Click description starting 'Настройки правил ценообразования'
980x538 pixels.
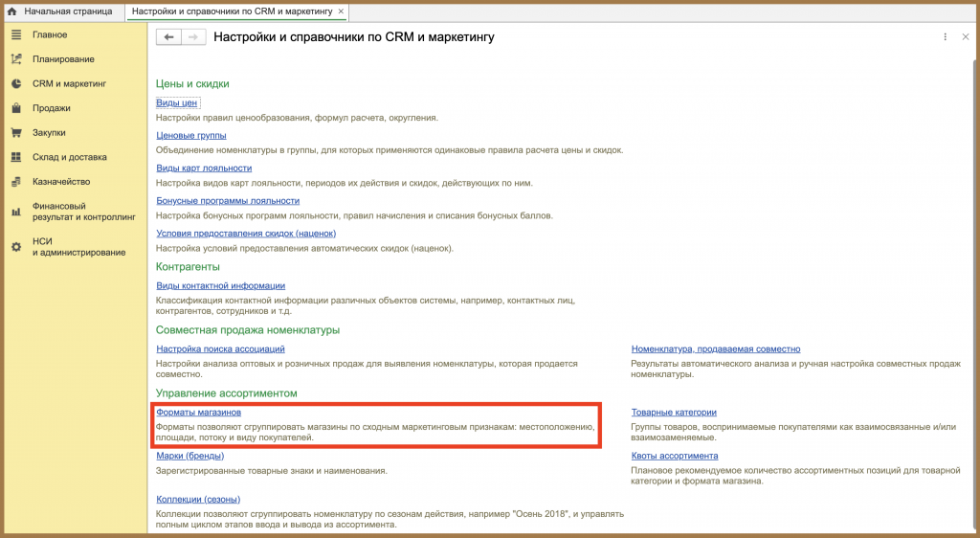[x=297, y=118]
